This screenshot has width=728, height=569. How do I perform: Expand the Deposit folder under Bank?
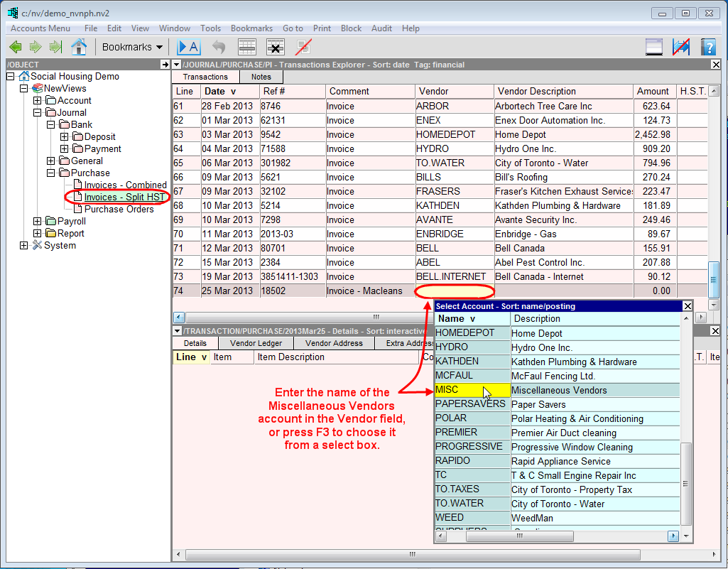point(65,137)
